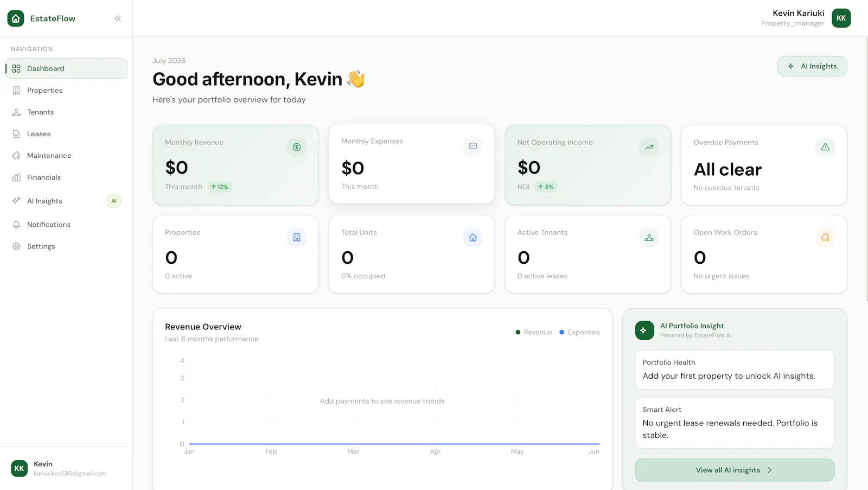Click View all AI insights button
The width and height of the screenshot is (868, 490).
735,470
